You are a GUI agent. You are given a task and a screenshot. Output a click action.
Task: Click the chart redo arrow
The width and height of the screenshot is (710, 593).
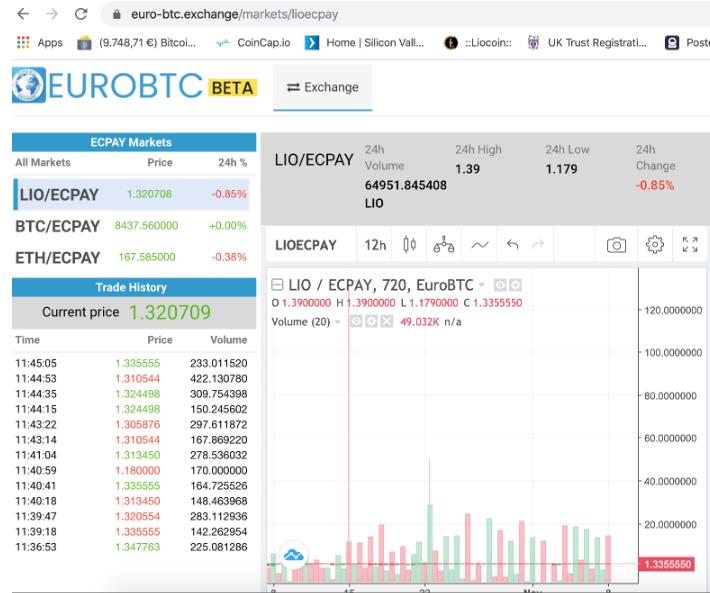(538, 245)
